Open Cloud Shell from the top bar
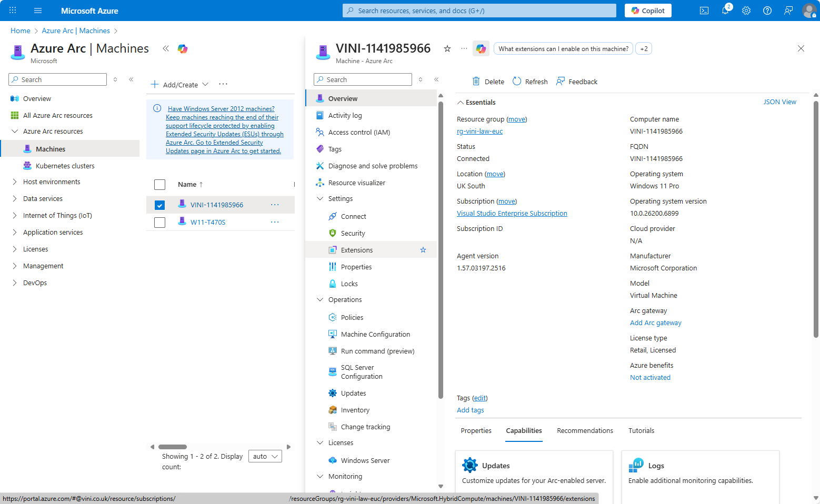 [x=704, y=11]
